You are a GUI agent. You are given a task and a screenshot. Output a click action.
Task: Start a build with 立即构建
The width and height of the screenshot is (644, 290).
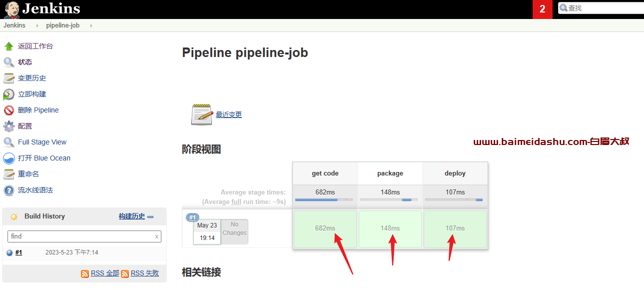(32, 94)
